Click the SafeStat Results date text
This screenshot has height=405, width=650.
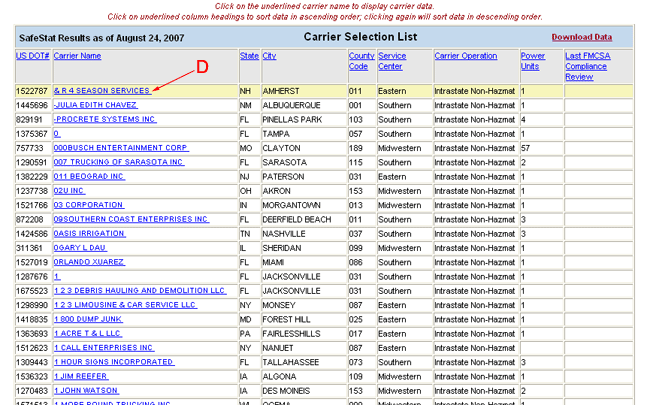point(102,38)
